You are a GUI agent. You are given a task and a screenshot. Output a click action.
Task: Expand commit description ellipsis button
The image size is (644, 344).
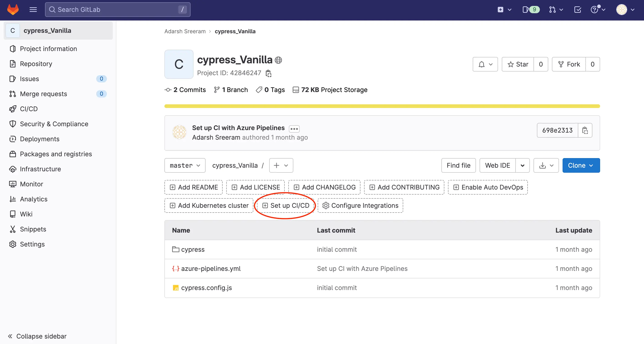(x=294, y=129)
